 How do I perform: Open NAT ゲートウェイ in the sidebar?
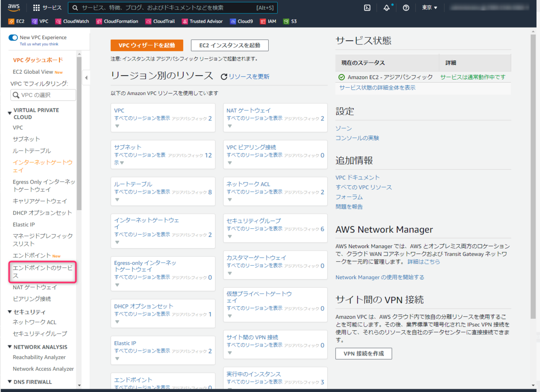35,287
